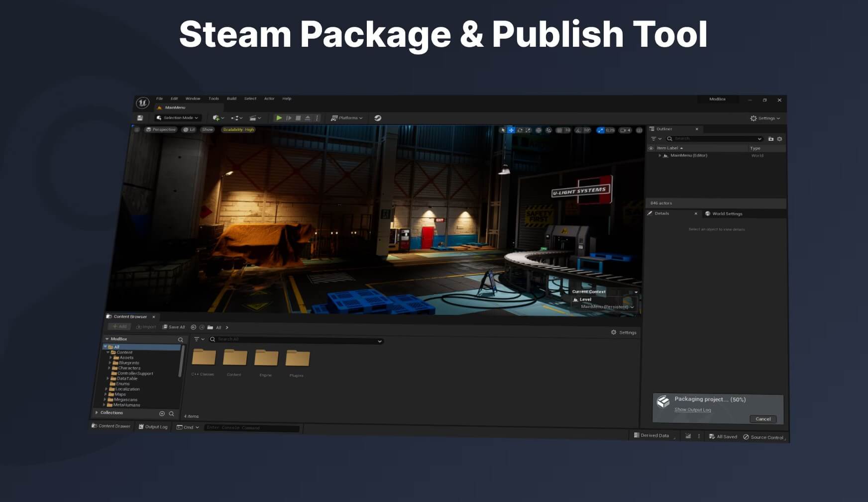The width and height of the screenshot is (868, 502).
Task: Cancel the packaging project notification
Action: 763,419
